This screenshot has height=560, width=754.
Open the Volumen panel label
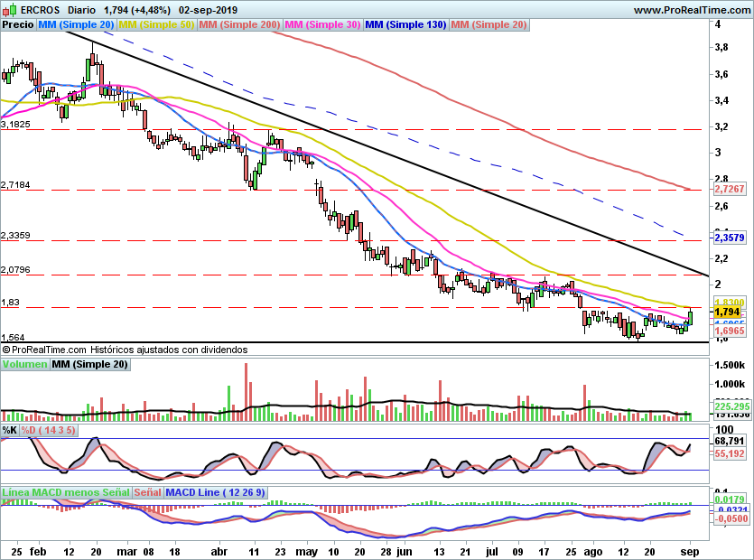(24, 365)
